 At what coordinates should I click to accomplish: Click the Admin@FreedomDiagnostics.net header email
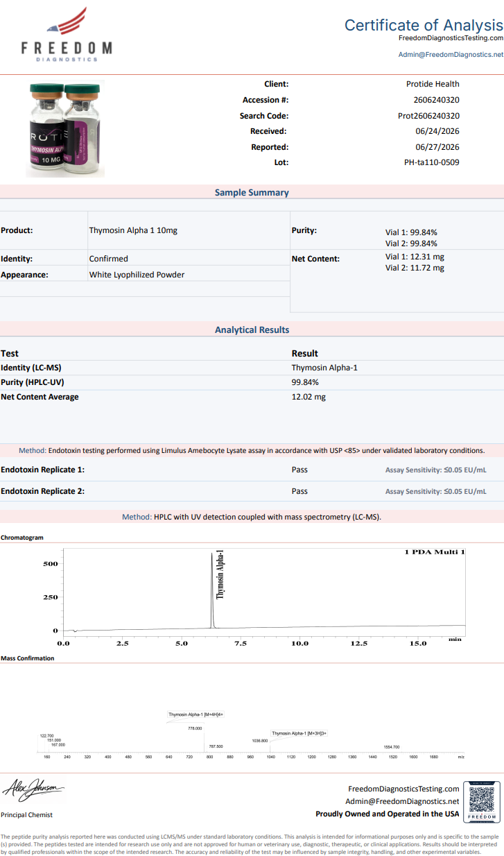coord(451,54)
